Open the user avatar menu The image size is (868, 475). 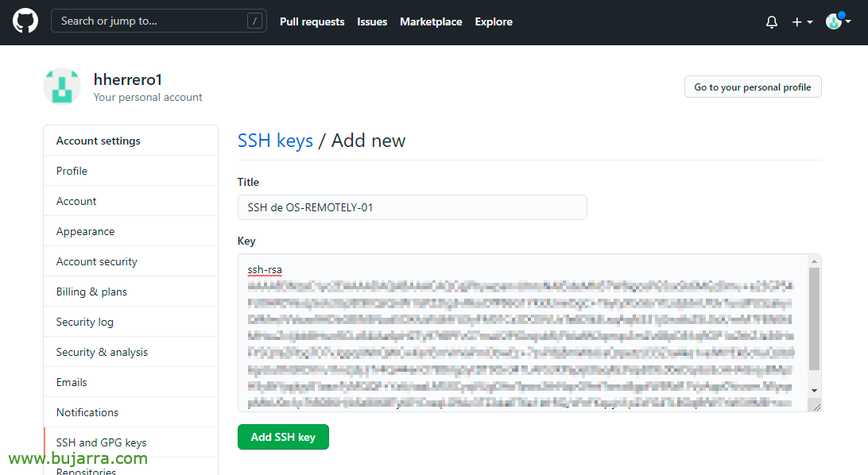(838, 21)
